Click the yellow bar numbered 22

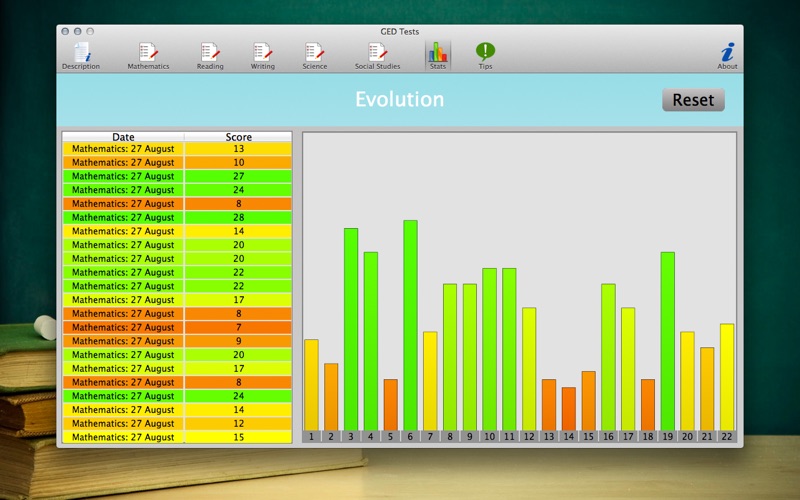click(727, 377)
